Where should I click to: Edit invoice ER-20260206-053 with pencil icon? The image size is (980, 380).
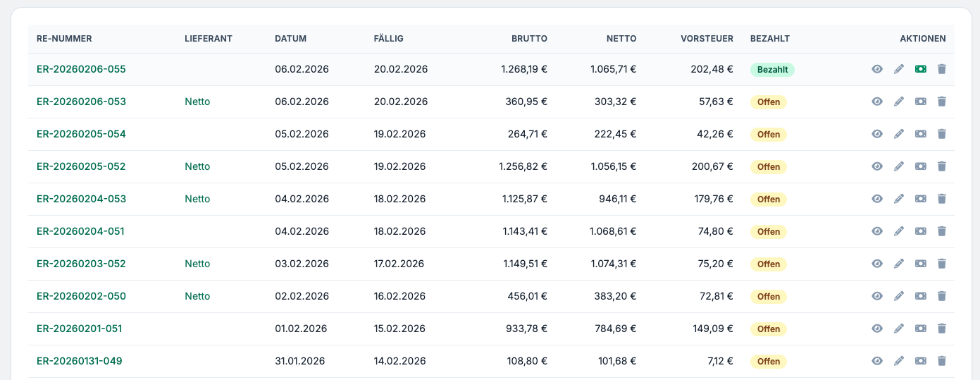[899, 102]
